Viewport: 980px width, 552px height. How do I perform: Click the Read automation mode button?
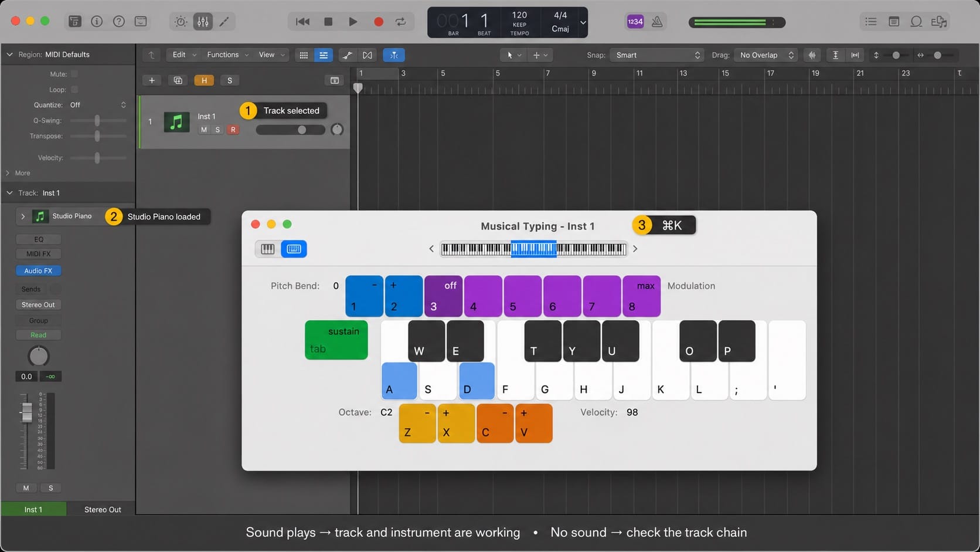[39, 335]
